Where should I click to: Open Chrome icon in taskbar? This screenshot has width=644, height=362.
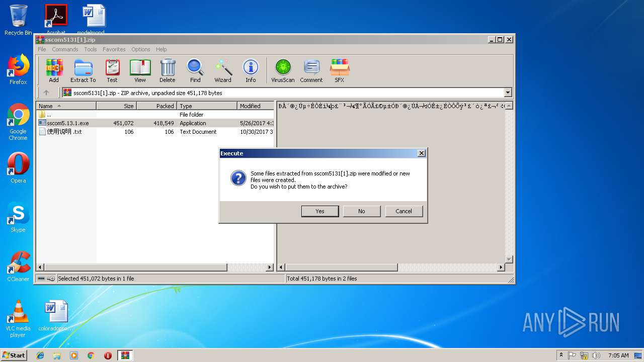coord(91,355)
